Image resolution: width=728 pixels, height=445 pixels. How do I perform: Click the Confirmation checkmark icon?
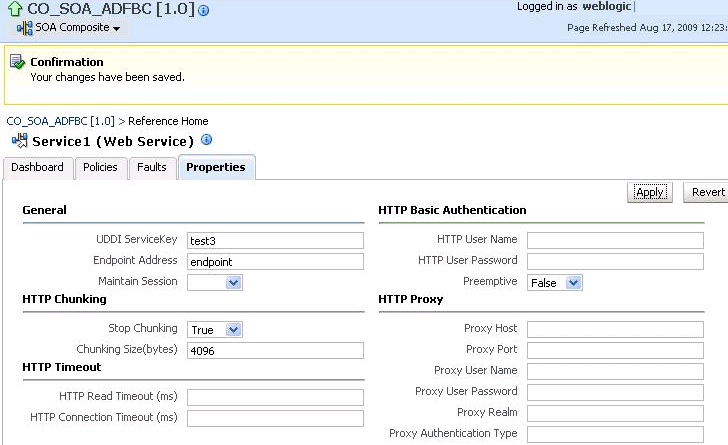pyautogui.click(x=18, y=62)
